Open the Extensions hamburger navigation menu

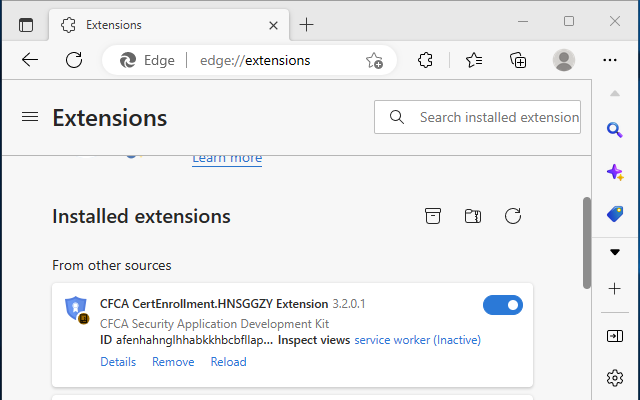tap(30, 118)
